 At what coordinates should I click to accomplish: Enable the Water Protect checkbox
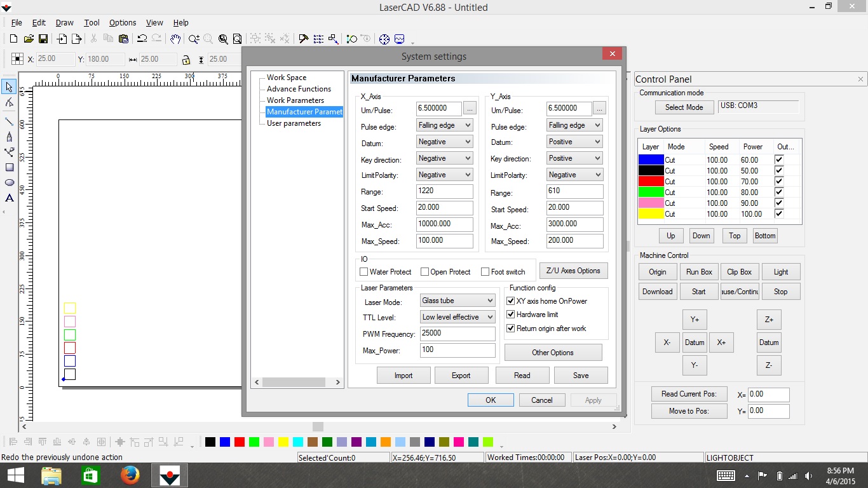[364, 272]
